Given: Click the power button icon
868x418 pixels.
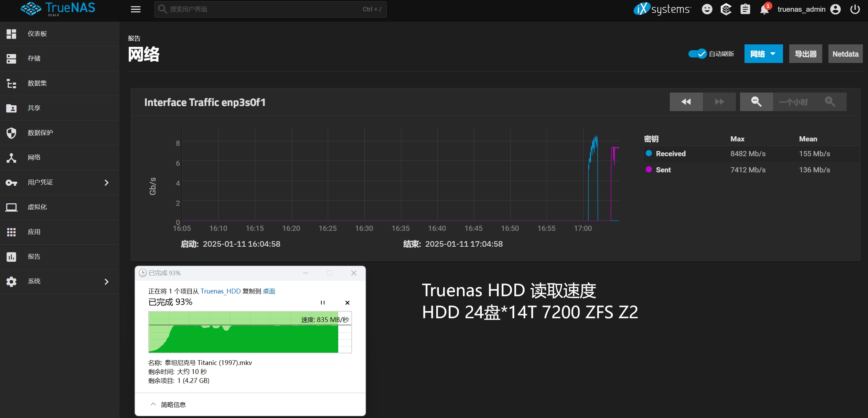Looking at the screenshot, I should (855, 9).
